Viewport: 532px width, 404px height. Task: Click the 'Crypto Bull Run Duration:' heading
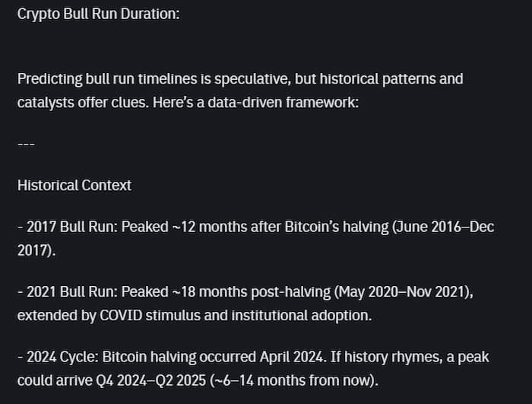98,14
